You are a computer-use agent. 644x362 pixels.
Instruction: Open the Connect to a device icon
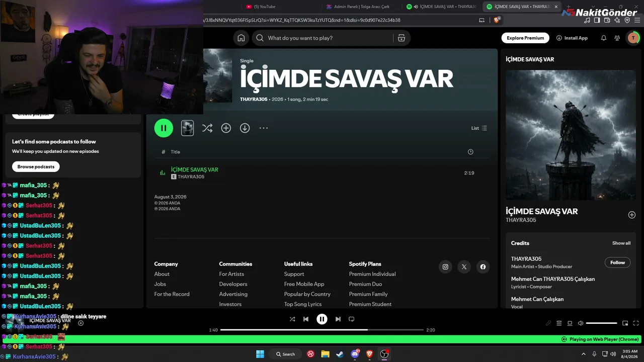570,323
